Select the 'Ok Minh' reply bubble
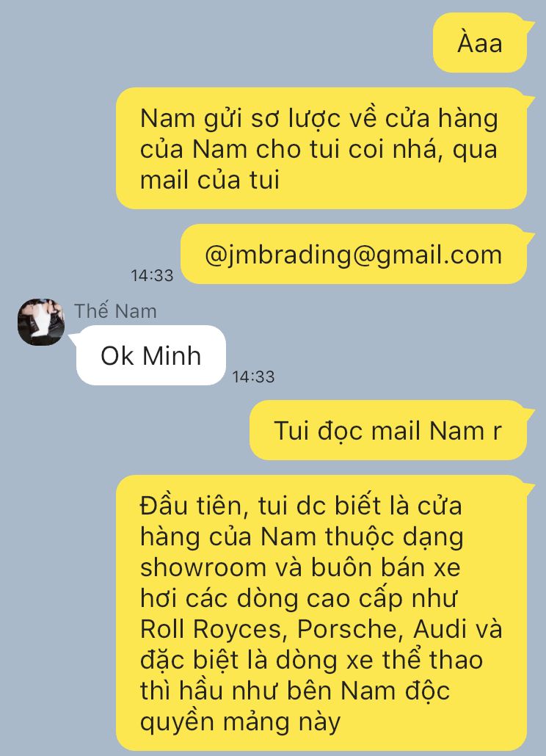546x756 pixels. 151,355
